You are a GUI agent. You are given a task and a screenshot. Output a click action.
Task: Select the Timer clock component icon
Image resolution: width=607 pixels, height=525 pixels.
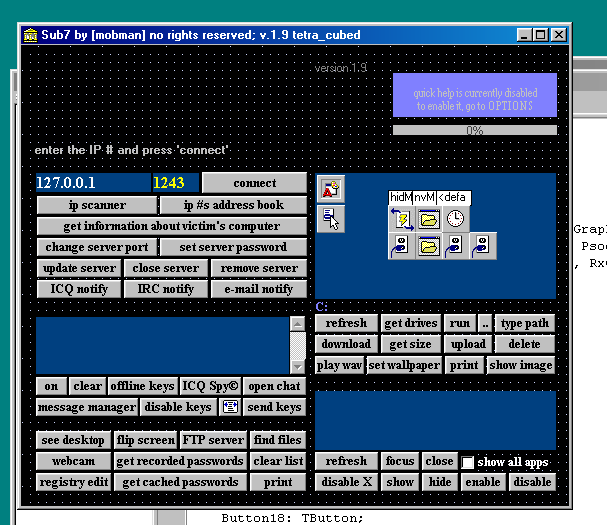(456, 219)
